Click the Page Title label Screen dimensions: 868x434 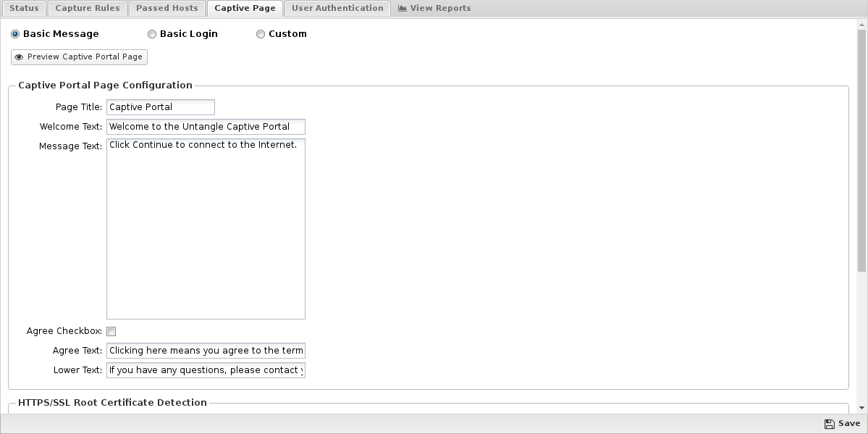[79, 107]
